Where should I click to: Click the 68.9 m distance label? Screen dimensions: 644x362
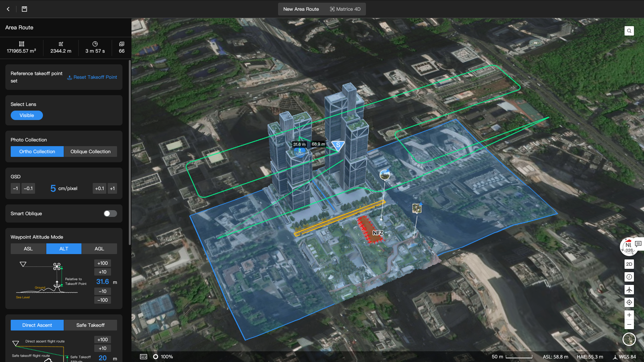[318, 144]
